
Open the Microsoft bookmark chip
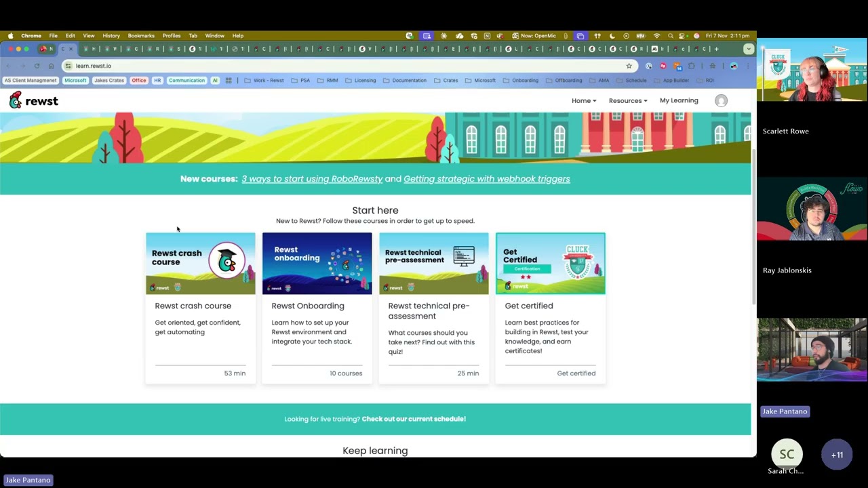(x=75, y=80)
